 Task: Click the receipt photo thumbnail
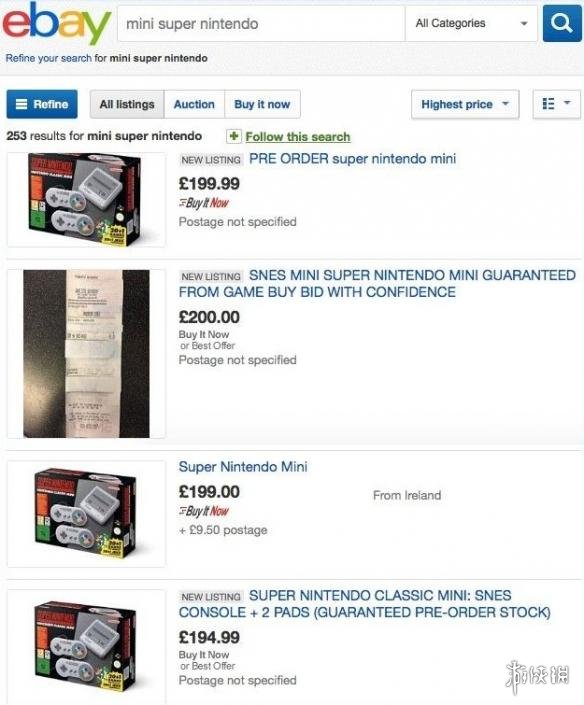tap(86, 353)
